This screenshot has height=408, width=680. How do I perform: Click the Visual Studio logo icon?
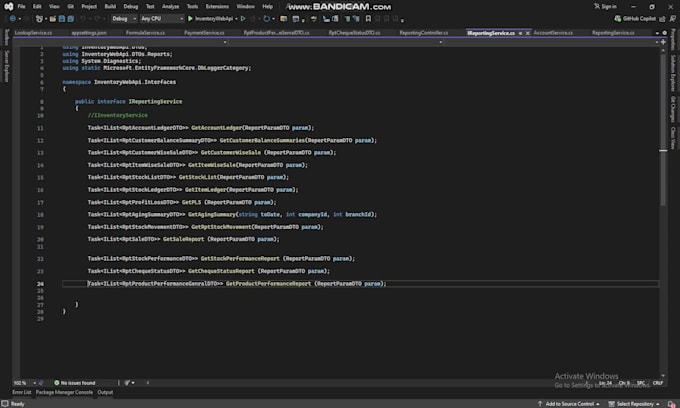pyautogui.click(x=8, y=7)
